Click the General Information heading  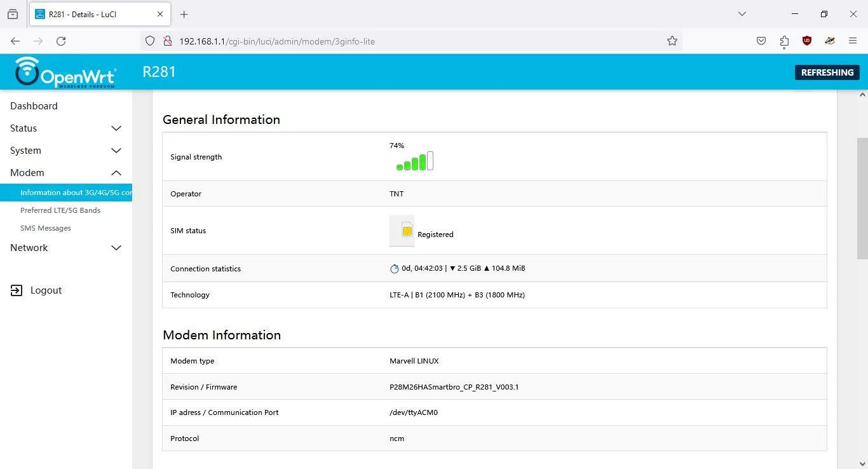click(221, 119)
